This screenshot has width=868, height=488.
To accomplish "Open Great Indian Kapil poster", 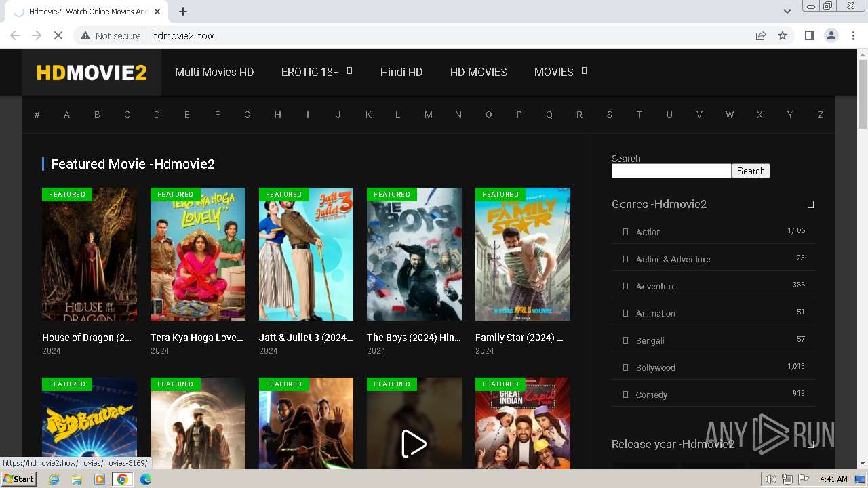I will pos(523,424).
